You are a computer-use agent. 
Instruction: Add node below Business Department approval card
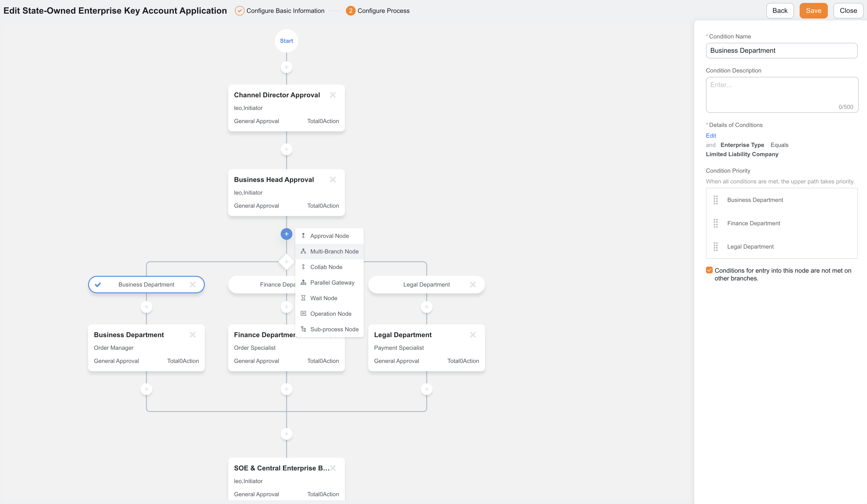pyautogui.click(x=146, y=389)
